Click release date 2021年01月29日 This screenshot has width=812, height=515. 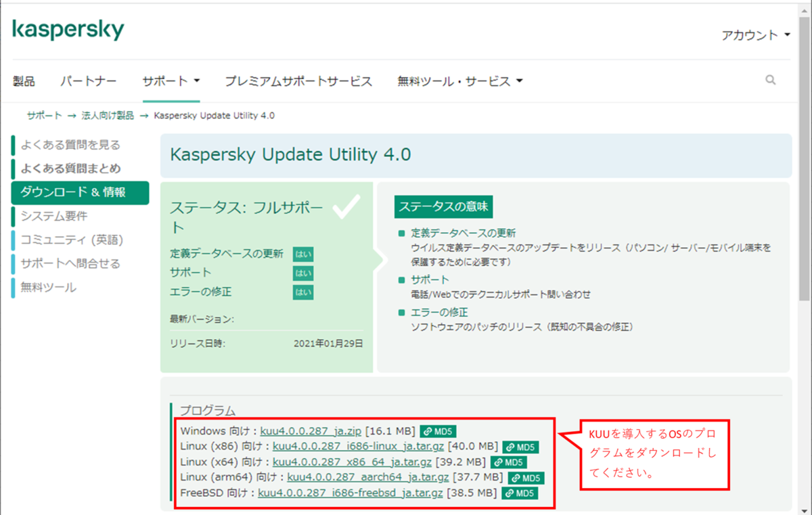(x=328, y=343)
